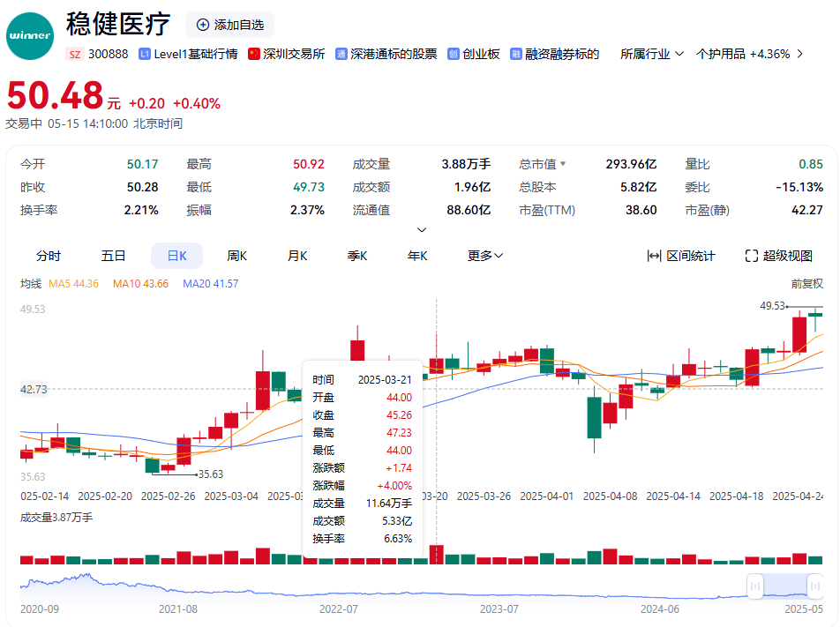Click the Level1基础行情 tag icon
The width and height of the screenshot is (840, 627).
click(145, 54)
